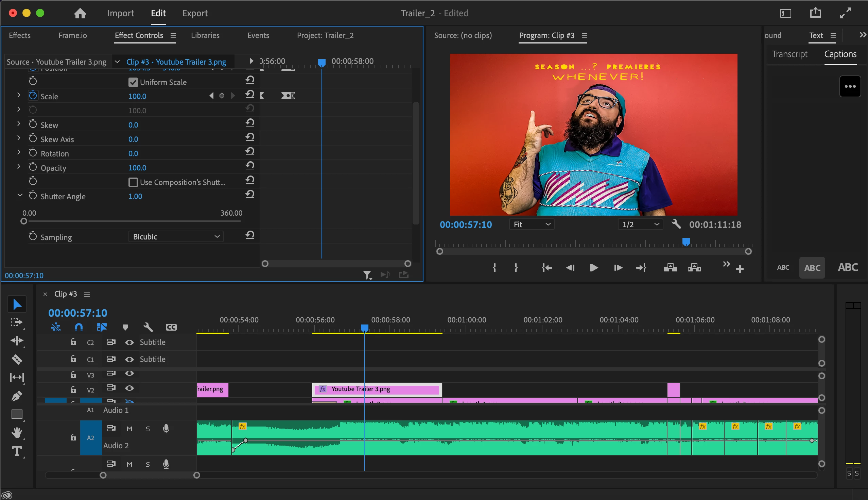Disable the Uniform Scale checkbox
This screenshot has width=868, height=500.
[x=133, y=82]
